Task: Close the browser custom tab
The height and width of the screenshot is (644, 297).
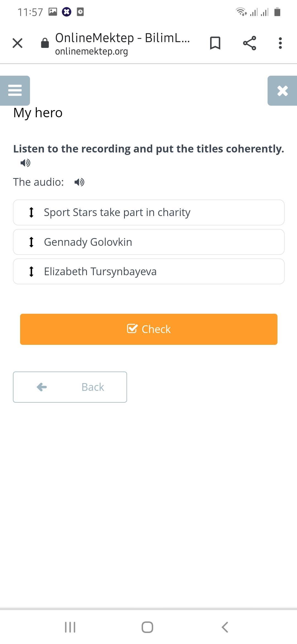Action: pyautogui.click(x=18, y=43)
